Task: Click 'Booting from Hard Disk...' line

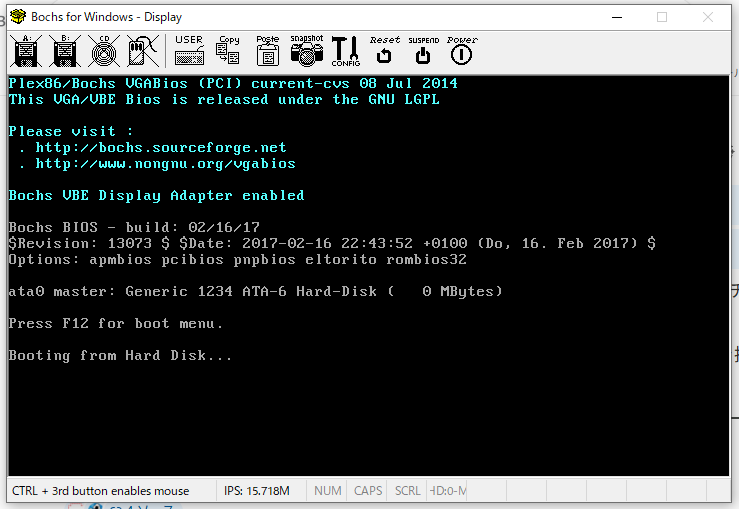Action: [x=120, y=355]
